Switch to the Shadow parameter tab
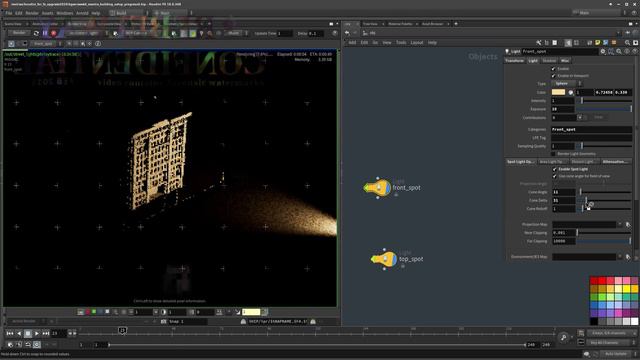 click(549, 60)
